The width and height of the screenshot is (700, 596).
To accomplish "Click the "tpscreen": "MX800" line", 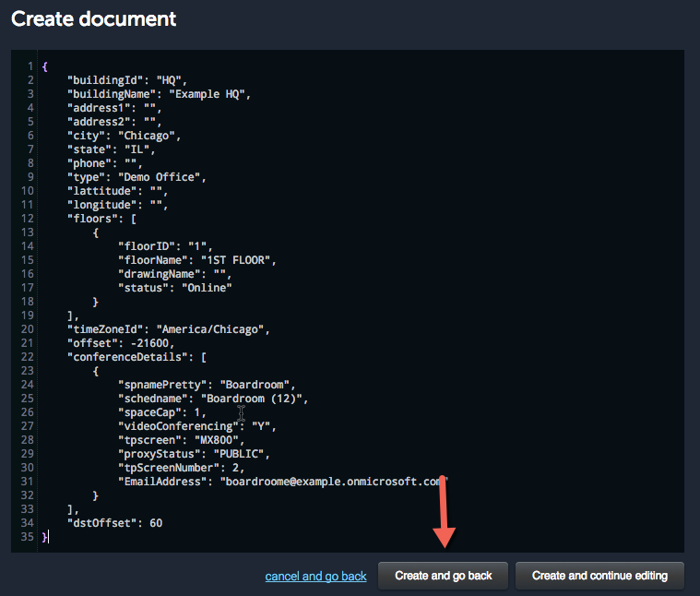I will (182, 440).
